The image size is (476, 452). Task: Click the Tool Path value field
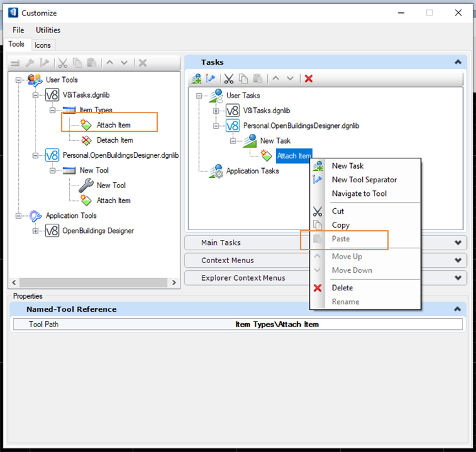point(348,324)
